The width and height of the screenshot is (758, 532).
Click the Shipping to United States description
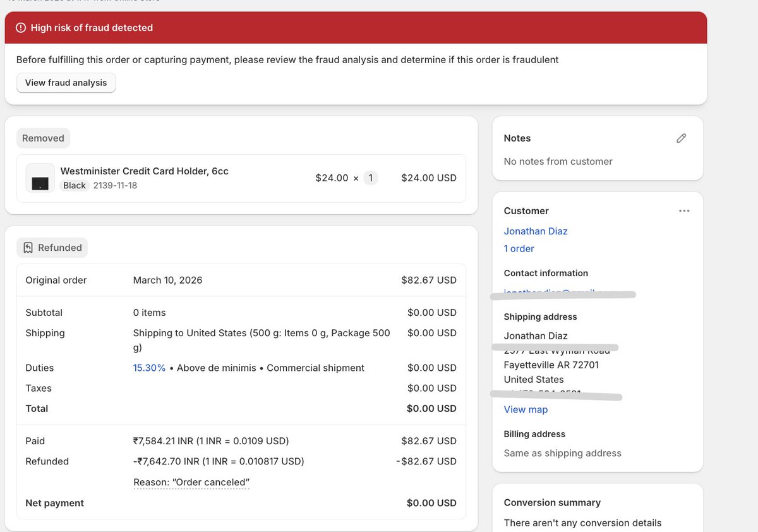click(x=262, y=340)
